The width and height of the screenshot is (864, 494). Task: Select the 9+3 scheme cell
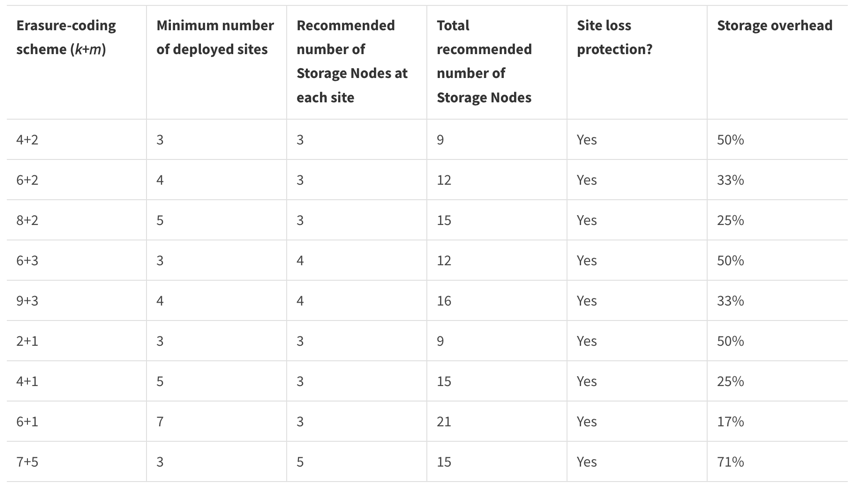click(x=27, y=301)
